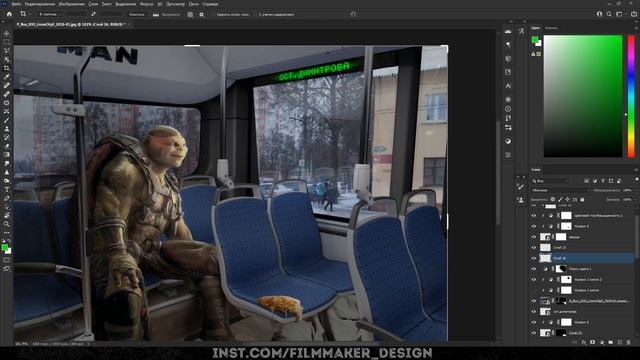Add a layer mask from bottom bar

[x=593, y=342]
